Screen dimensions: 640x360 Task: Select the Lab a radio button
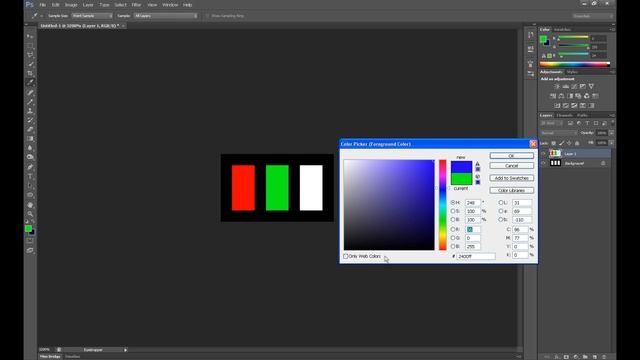coord(501,211)
